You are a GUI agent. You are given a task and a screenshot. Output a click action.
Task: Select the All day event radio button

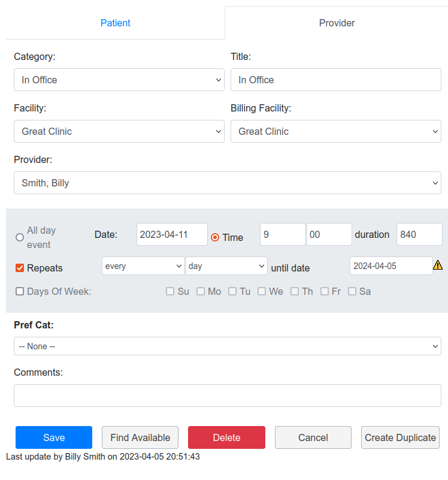(19, 237)
